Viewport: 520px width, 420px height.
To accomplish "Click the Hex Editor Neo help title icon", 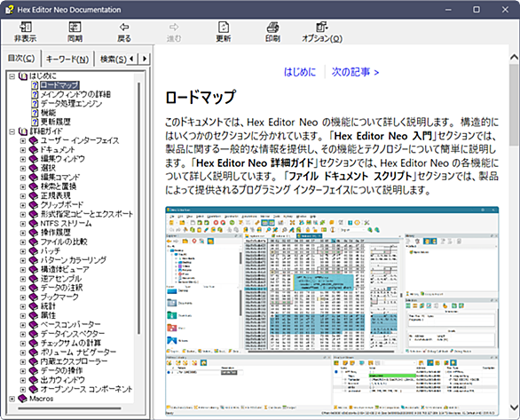I will (9, 10).
